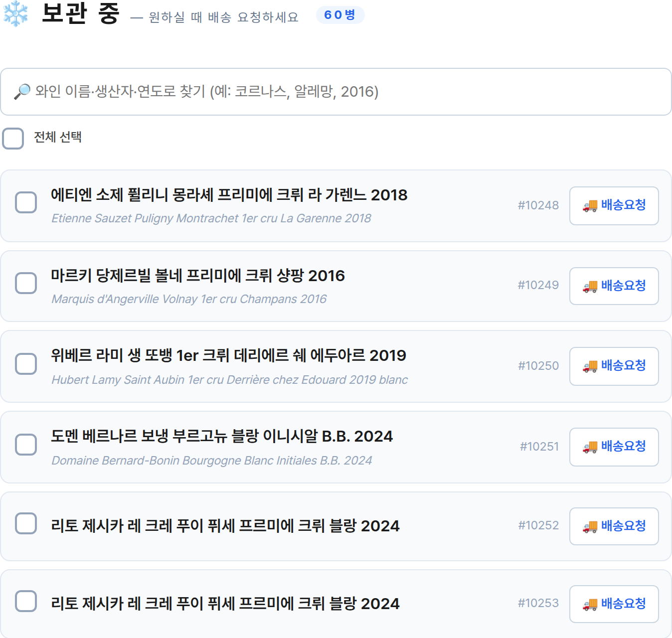The width and height of the screenshot is (672, 638).
Task: Click the order number #10253
Action: 538,603
